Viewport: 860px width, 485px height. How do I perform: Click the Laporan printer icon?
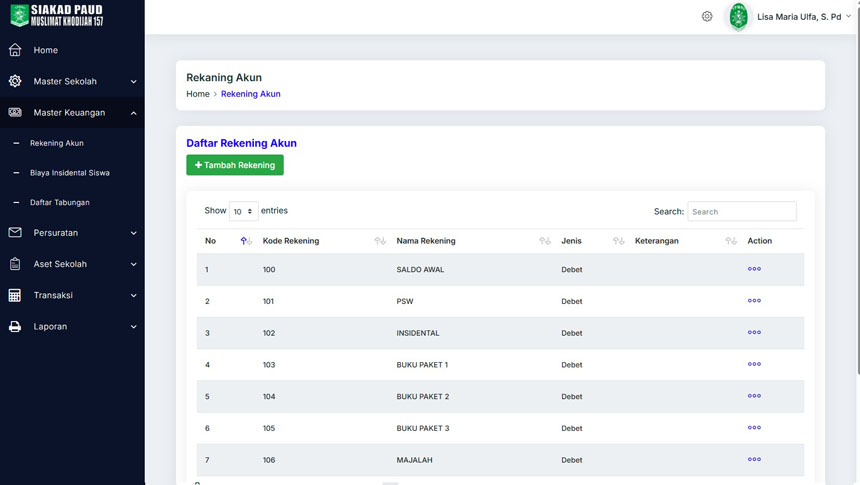(x=15, y=326)
